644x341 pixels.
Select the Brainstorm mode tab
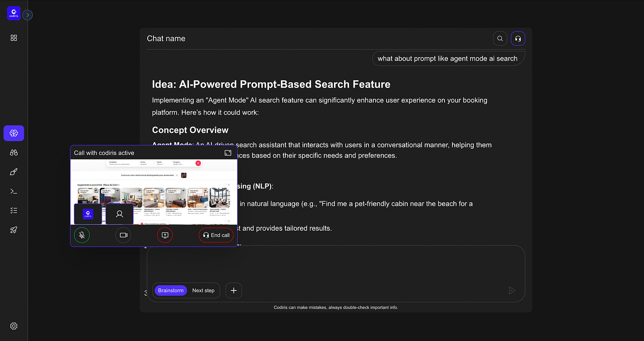coord(171,291)
